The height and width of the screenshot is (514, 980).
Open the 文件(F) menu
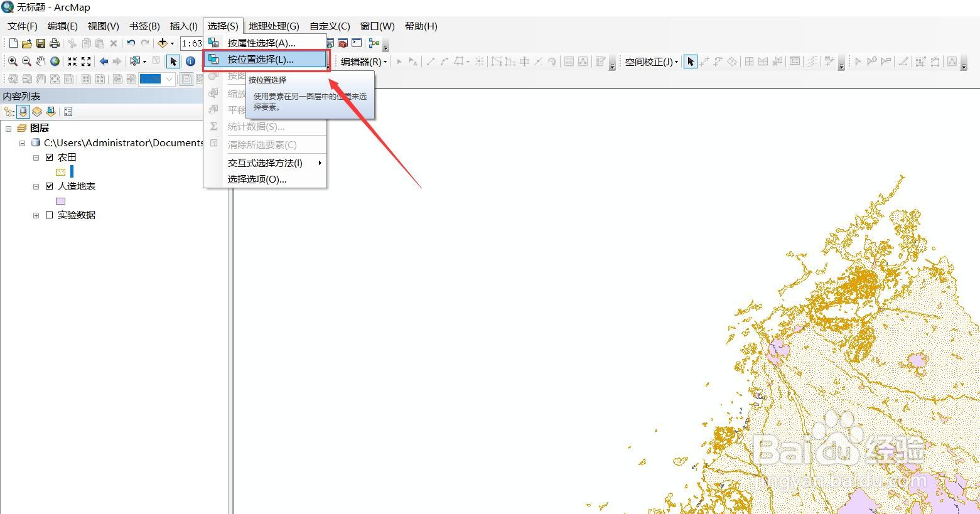pyautogui.click(x=23, y=26)
